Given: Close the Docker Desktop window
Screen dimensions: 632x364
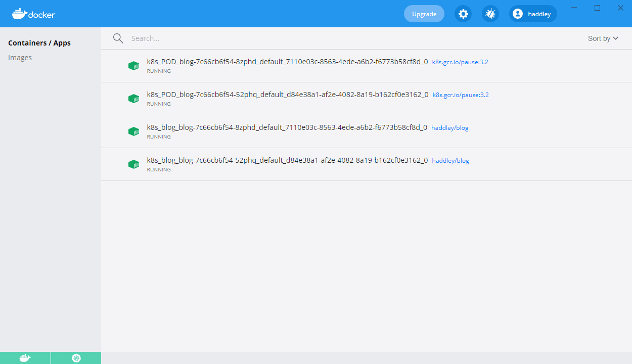Looking at the screenshot, I should pos(620,8).
